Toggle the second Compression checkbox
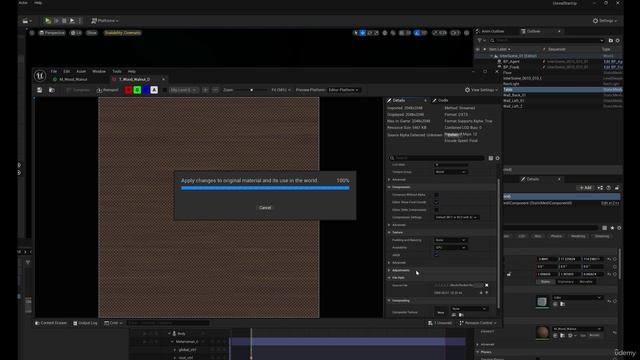The image size is (640, 360). point(436,202)
